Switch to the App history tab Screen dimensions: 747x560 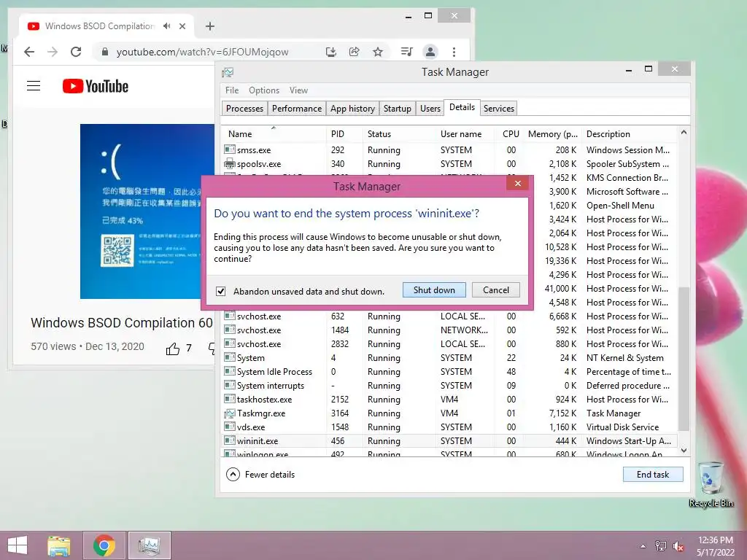pos(352,109)
